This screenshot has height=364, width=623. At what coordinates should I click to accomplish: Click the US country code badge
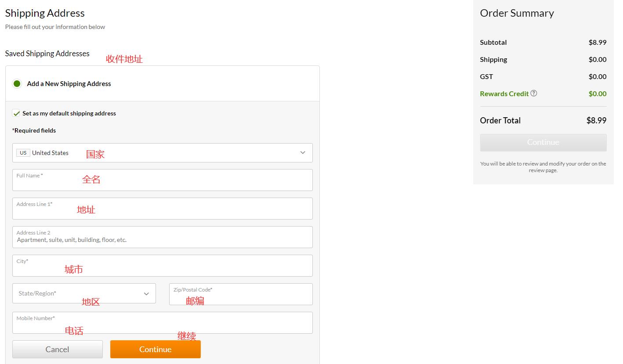(x=23, y=153)
